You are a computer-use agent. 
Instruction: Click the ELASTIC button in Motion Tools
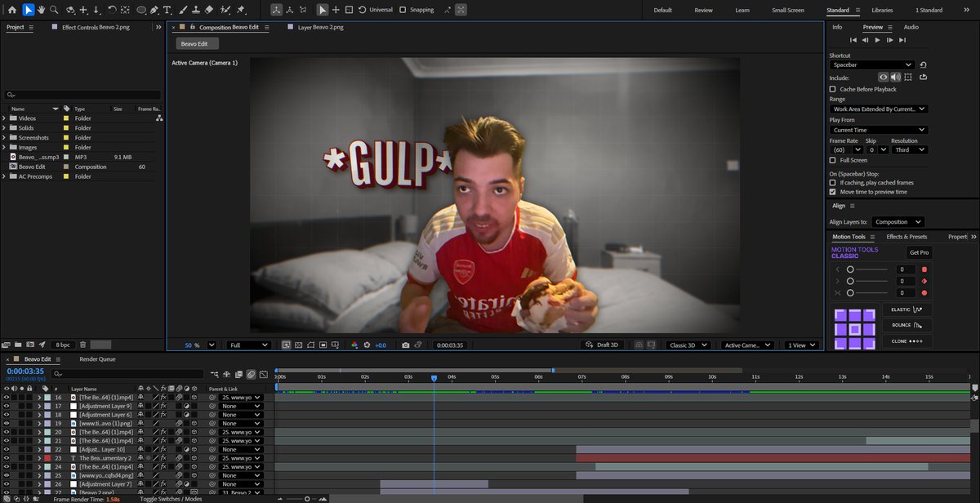(x=906, y=310)
